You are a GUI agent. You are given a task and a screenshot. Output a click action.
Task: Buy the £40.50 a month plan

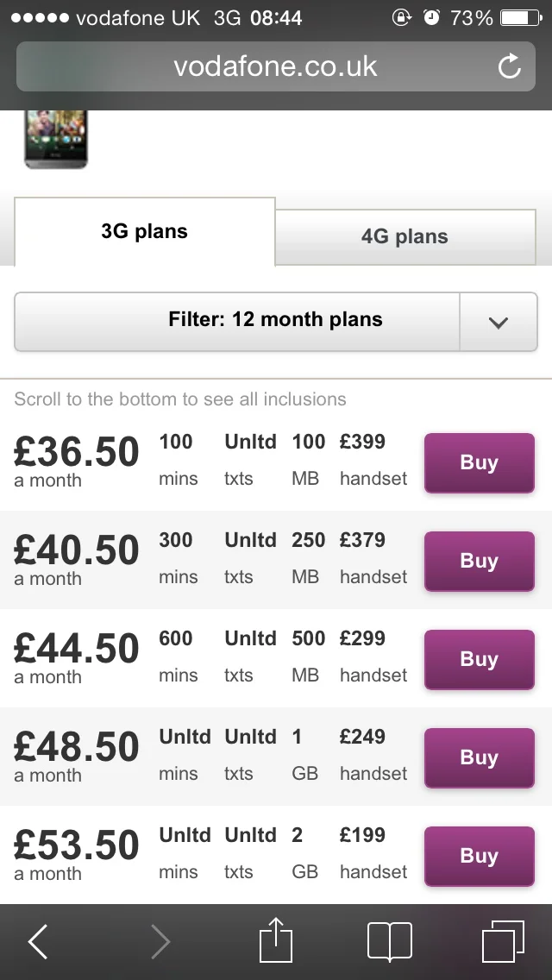[x=480, y=561]
